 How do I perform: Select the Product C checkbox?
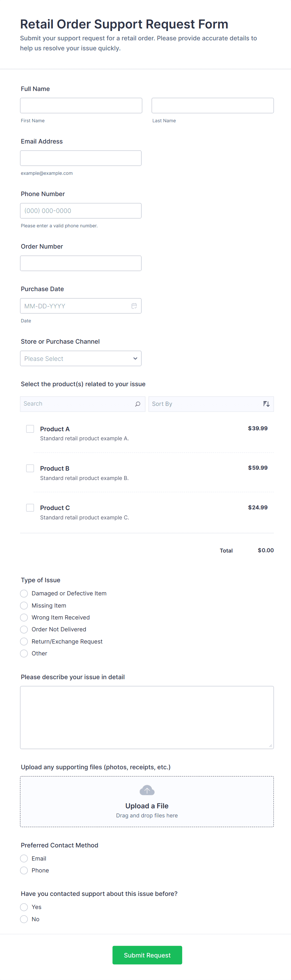pyautogui.click(x=30, y=508)
